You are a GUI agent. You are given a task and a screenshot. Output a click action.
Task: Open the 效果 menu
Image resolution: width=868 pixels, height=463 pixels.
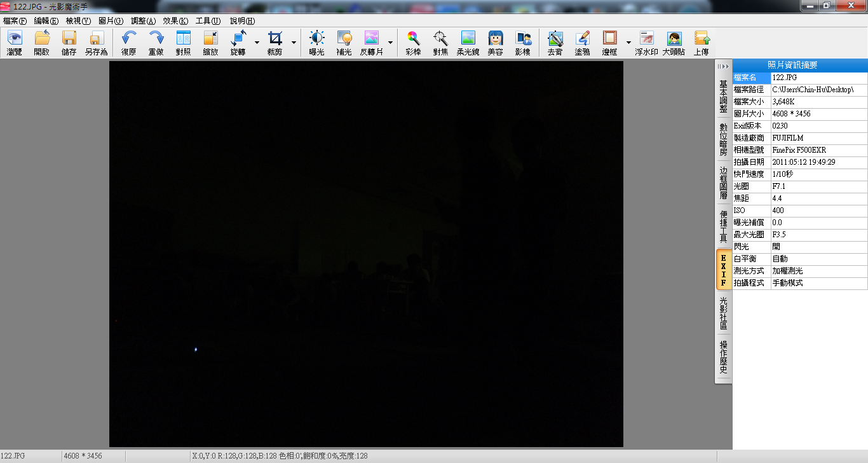[175, 21]
